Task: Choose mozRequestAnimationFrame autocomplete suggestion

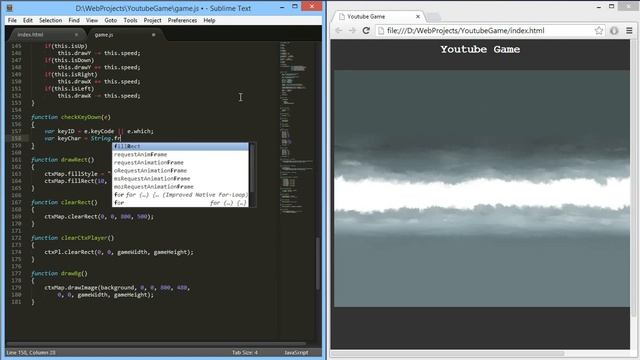Action: tap(180, 187)
